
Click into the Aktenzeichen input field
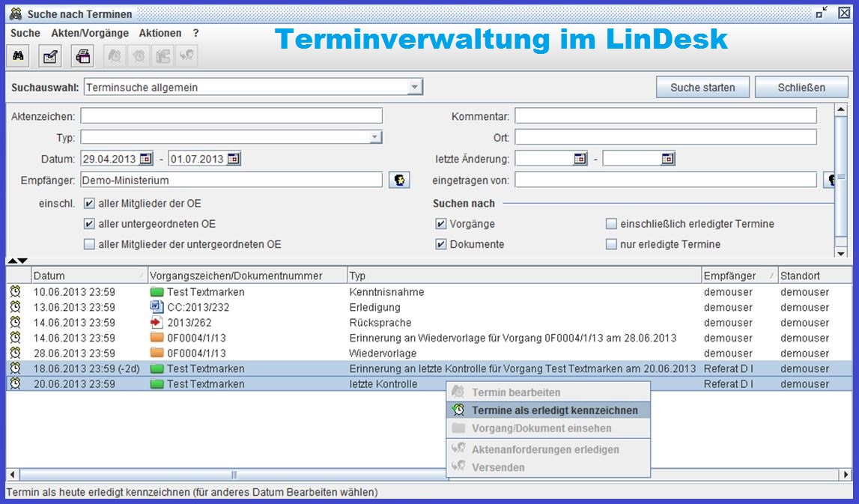pos(231,116)
